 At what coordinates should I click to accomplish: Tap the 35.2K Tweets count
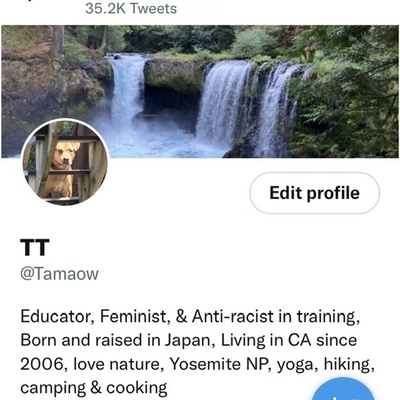tap(131, 8)
